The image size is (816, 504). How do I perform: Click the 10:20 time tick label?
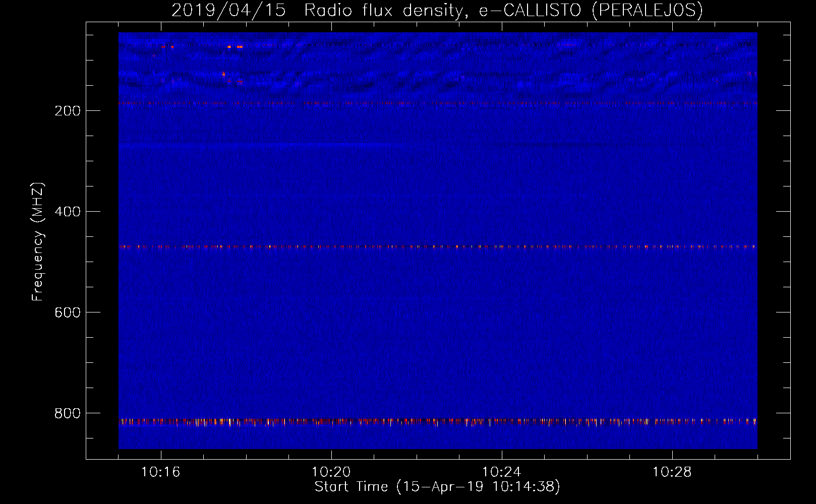[x=331, y=472]
